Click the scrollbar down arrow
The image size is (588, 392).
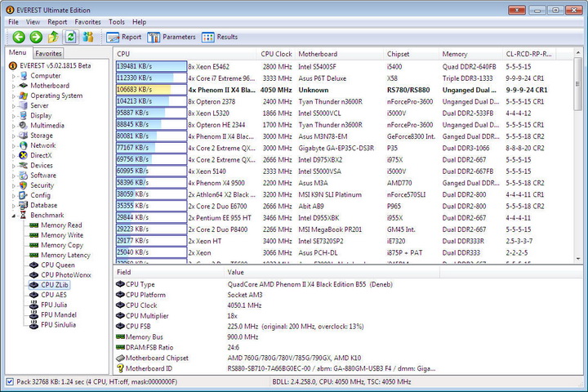(578, 258)
